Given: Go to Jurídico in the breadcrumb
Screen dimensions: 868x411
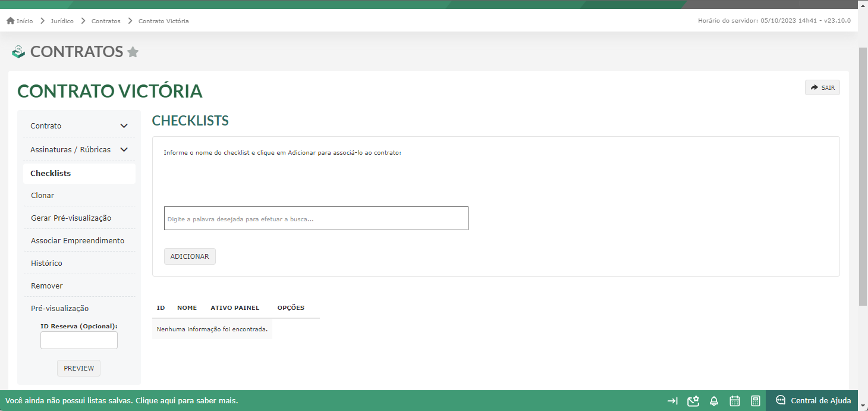Looking at the screenshot, I should click(62, 21).
